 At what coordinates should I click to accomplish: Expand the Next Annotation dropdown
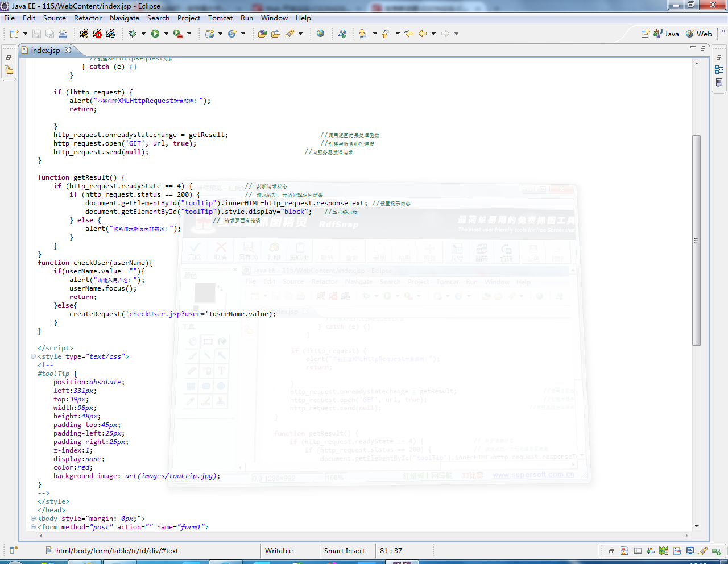374,34
